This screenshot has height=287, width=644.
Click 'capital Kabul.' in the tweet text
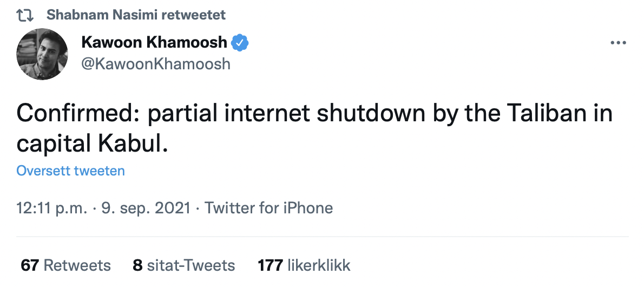pyautogui.click(x=93, y=144)
